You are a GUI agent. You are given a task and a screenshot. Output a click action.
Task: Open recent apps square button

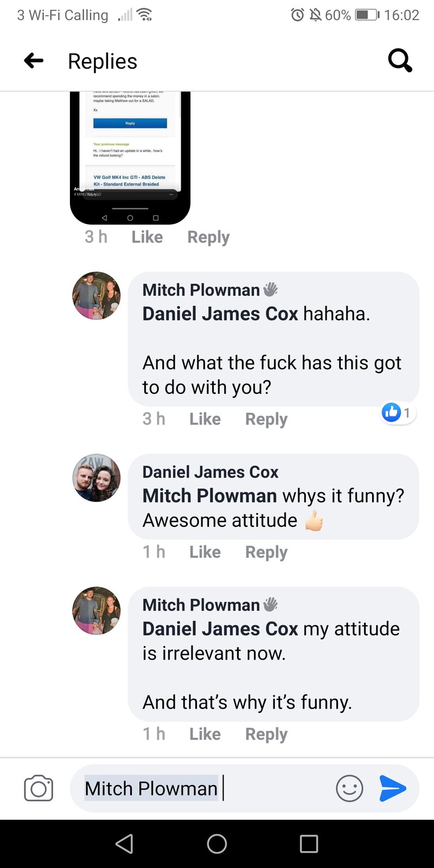click(309, 844)
